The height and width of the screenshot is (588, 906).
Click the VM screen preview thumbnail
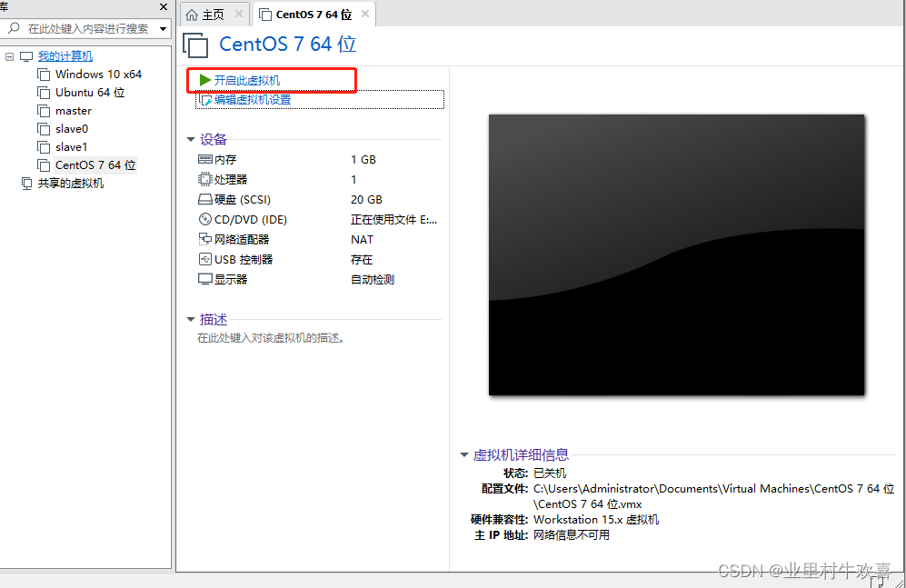(x=677, y=254)
